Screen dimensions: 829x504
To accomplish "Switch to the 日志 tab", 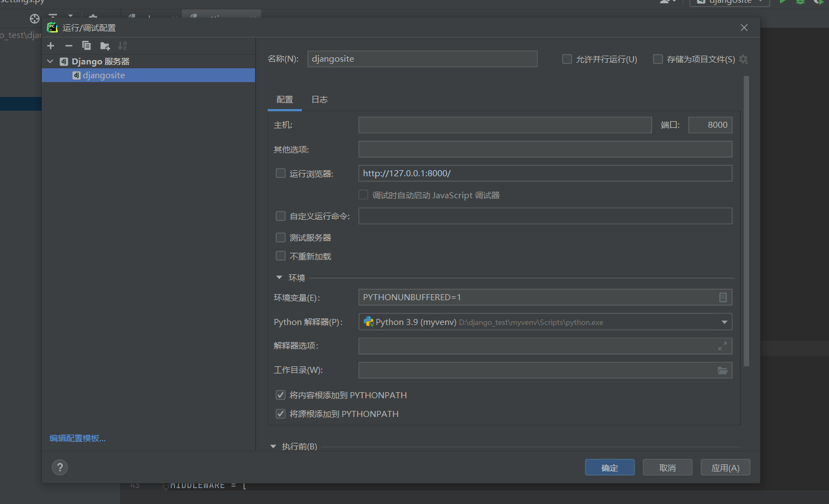I will (319, 100).
